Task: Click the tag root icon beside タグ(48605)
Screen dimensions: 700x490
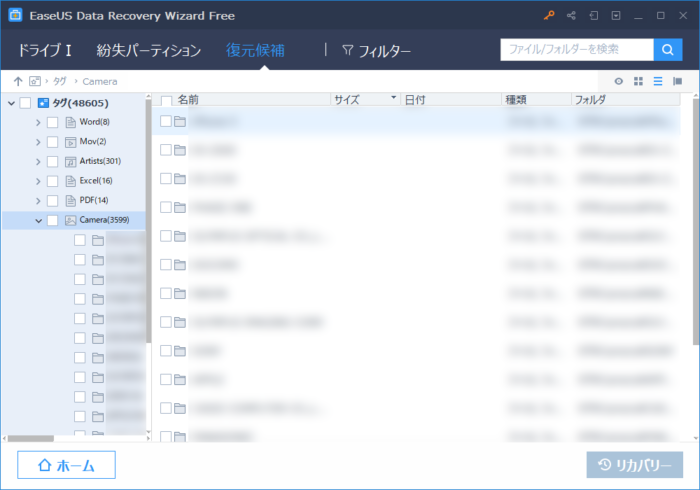Action: 43,103
